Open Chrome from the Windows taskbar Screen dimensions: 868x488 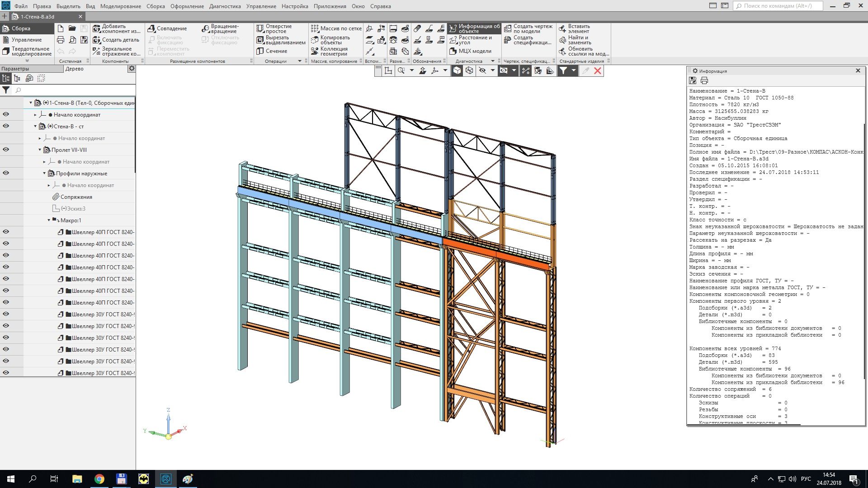coord(99,479)
